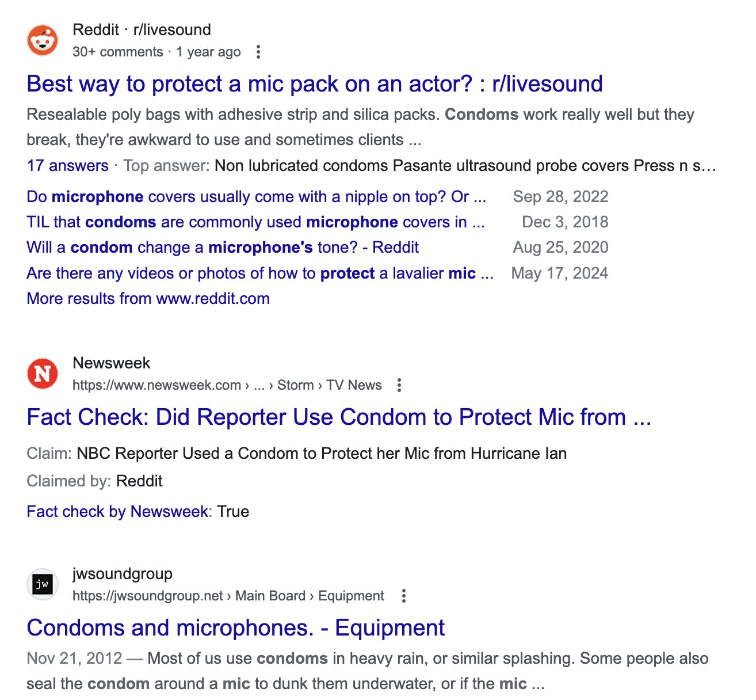Viewport: 756px width, 700px height.
Task: Click the "17 answers" link
Action: [x=67, y=166]
